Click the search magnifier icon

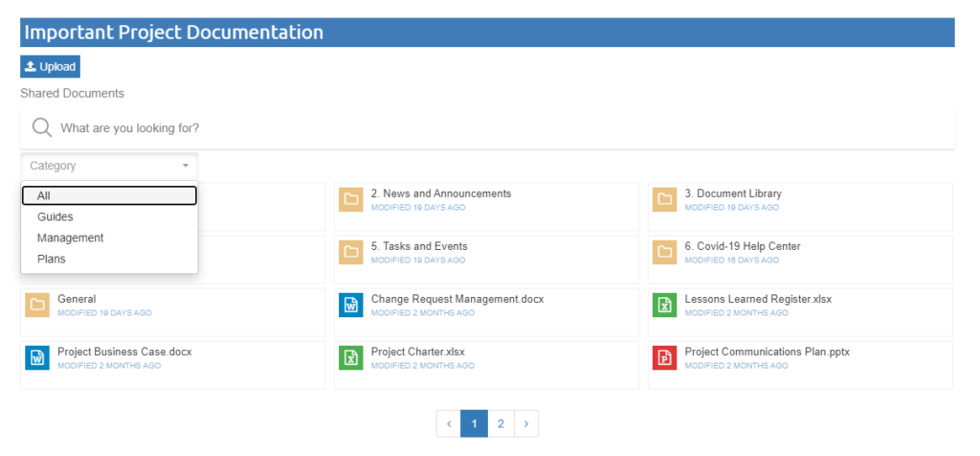[x=42, y=127]
